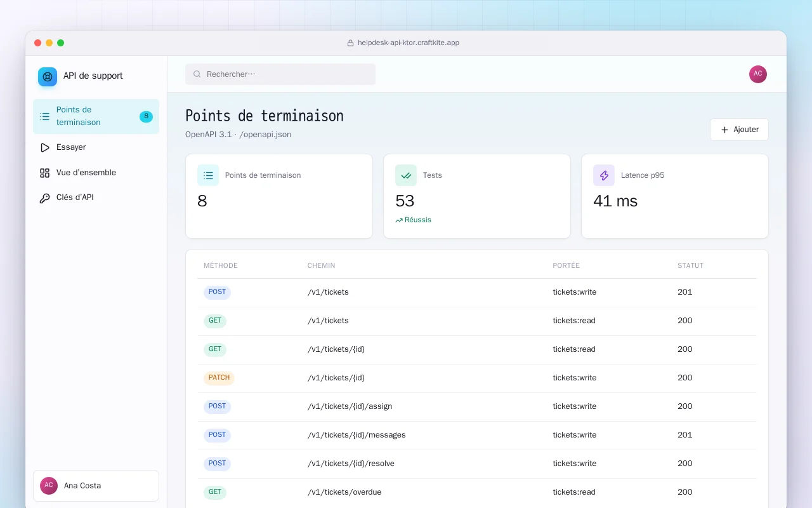Viewport: 812px width, 508px height.
Task: Click the POST badge for /v1/tickets
Action: coord(217,292)
